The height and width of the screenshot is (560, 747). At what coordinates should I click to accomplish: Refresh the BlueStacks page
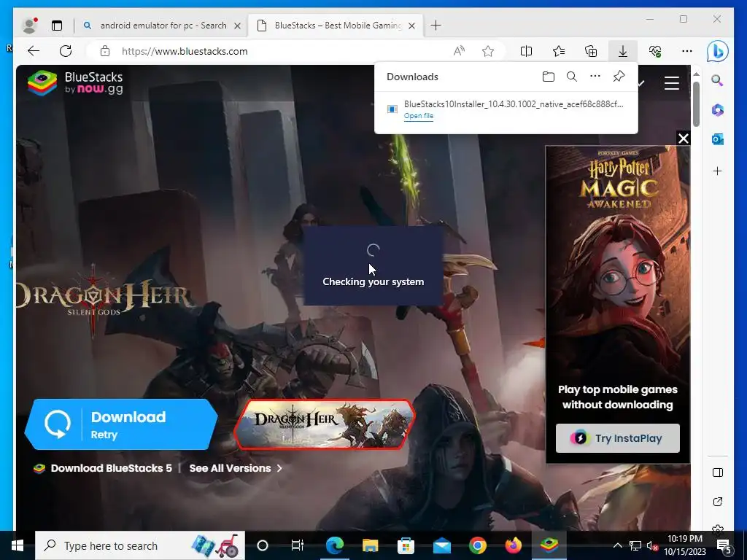66,51
